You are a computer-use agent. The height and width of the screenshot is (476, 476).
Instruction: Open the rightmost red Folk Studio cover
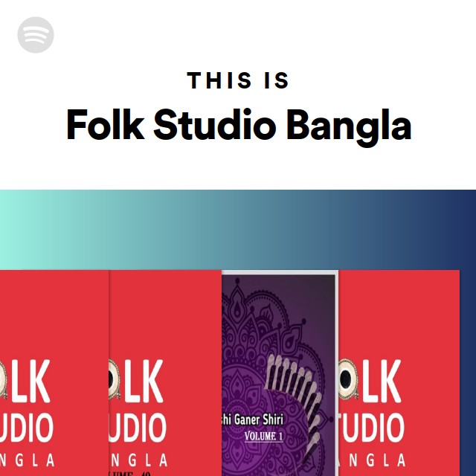pyautogui.click(x=399, y=373)
